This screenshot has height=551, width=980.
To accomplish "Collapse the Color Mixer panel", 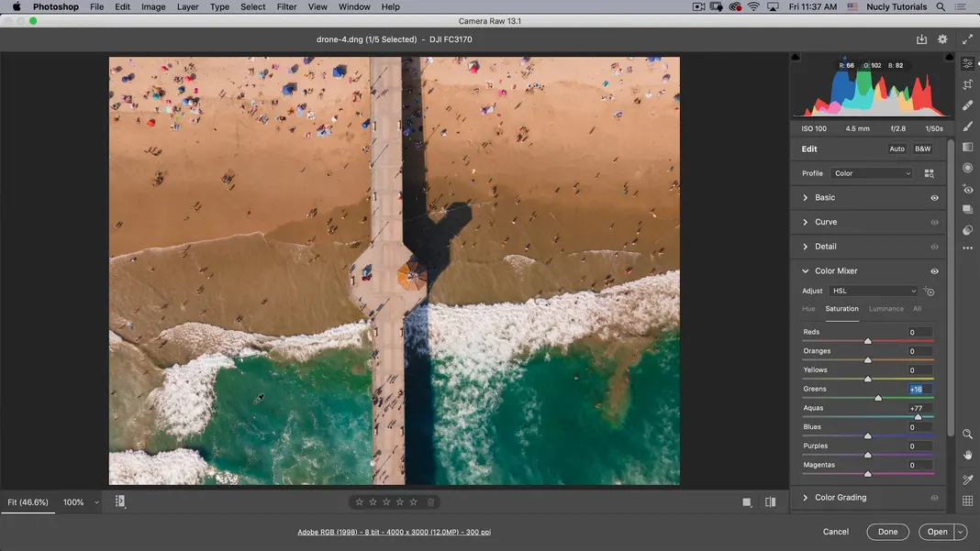I will pyautogui.click(x=805, y=271).
